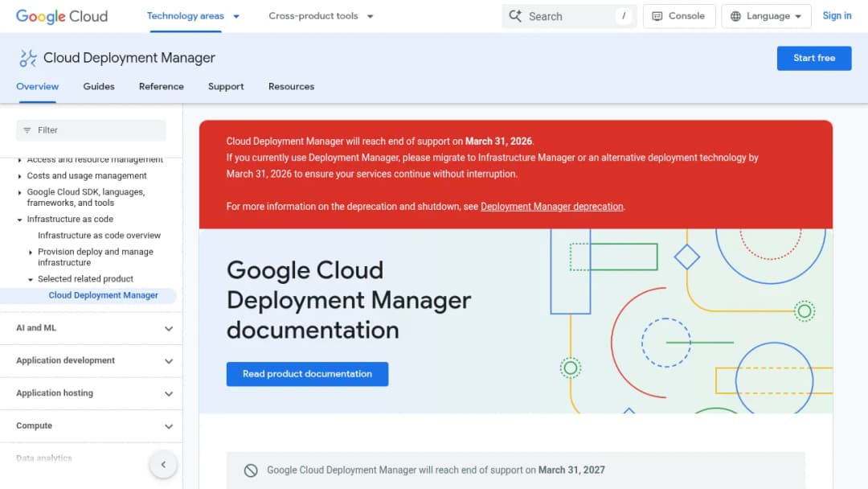The image size is (868, 489).
Task: Click the filter lines icon in sidebar
Action: click(27, 130)
